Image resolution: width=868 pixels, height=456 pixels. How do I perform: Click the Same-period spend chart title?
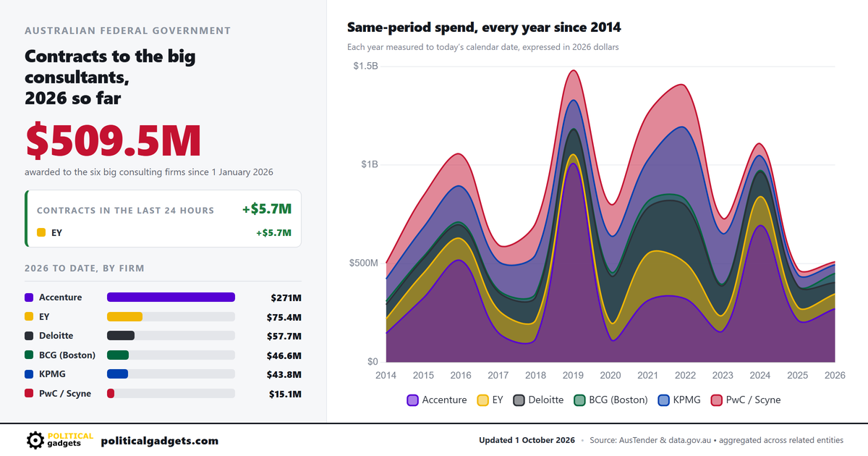484,28
